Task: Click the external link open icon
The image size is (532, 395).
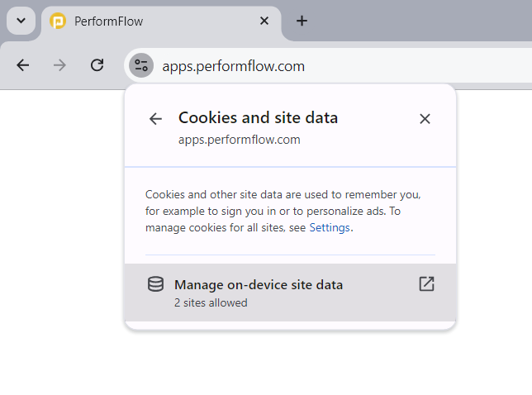Action: point(426,284)
